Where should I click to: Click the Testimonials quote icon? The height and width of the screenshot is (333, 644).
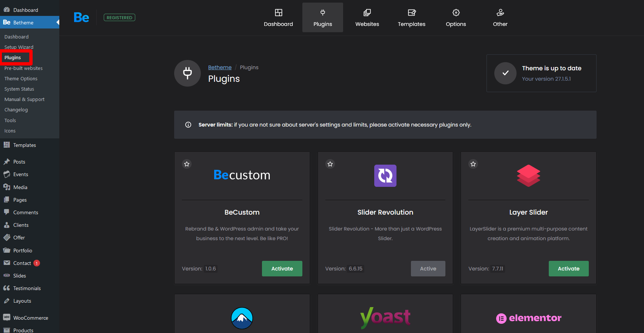point(7,288)
